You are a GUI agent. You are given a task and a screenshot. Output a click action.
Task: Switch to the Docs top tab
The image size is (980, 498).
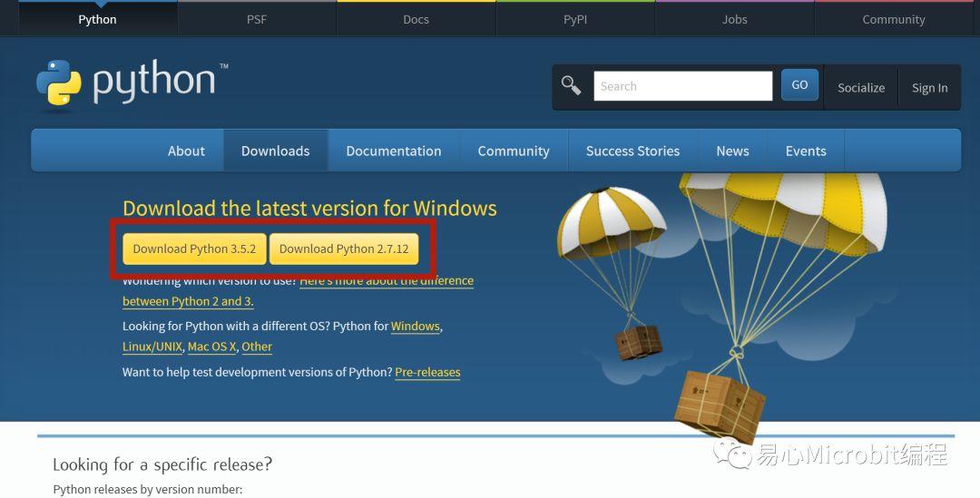(416, 19)
